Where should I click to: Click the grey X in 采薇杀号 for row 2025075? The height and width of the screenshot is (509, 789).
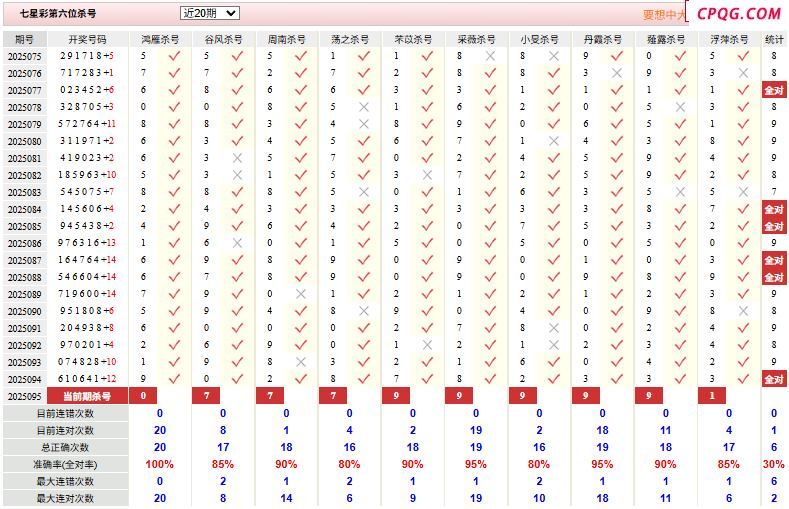coord(490,56)
